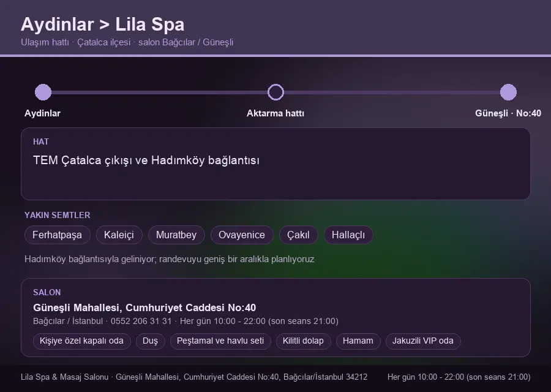This screenshot has width=551, height=392.
Task: Click the Güneşli No:40 end stop marker
Action: coord(508,92)
